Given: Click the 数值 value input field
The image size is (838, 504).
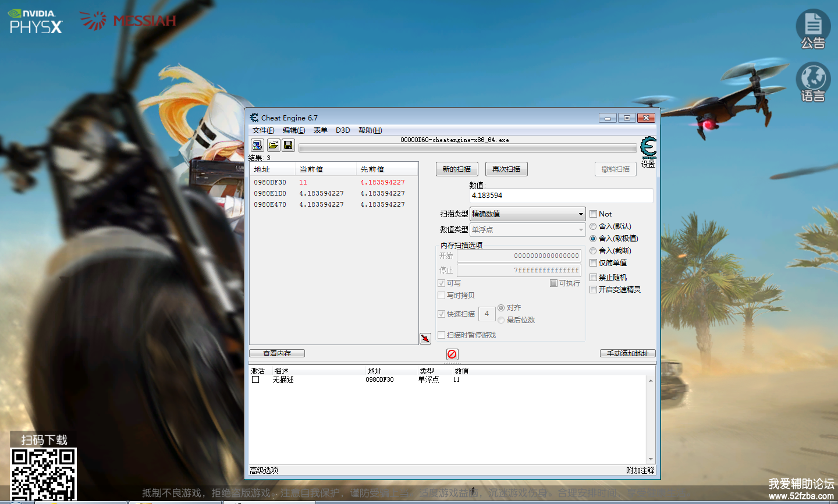Looking at the screenshot, I should click(x=561, y=196).
